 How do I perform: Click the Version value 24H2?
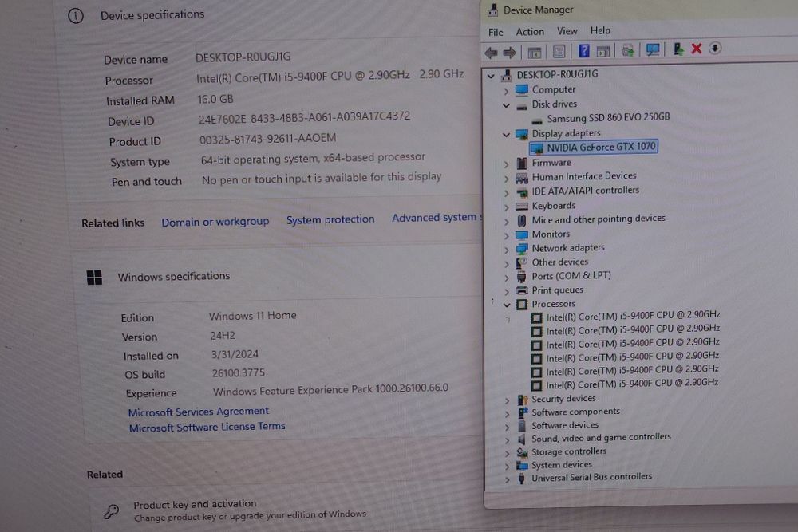pos(223,336)
